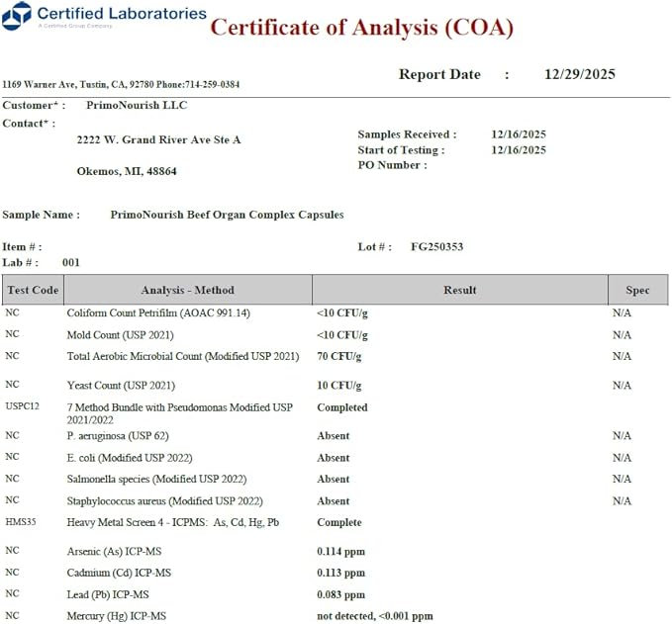The height and width of the screenshot is (624, 672).
Task: Select the Coliform Count Petrifilm method row
Action: (158, 313)
